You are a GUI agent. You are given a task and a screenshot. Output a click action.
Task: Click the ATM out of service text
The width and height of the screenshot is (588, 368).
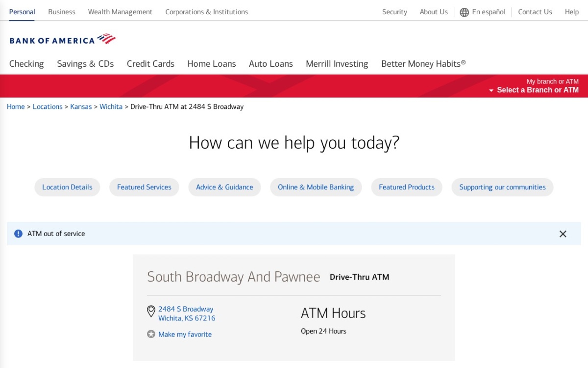pos(56,234)
